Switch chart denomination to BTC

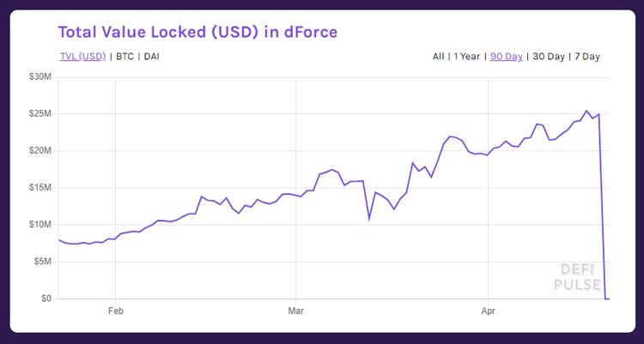[x=125, y=57]
